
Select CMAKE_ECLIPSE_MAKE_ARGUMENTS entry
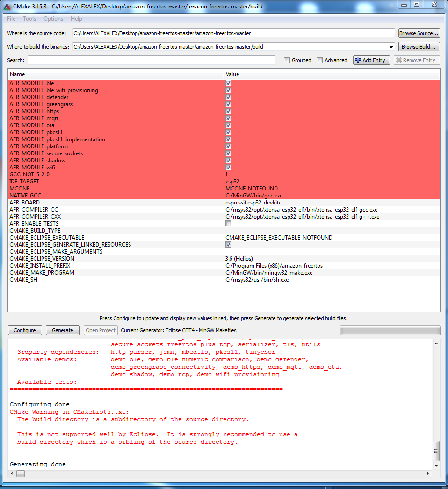56,252
